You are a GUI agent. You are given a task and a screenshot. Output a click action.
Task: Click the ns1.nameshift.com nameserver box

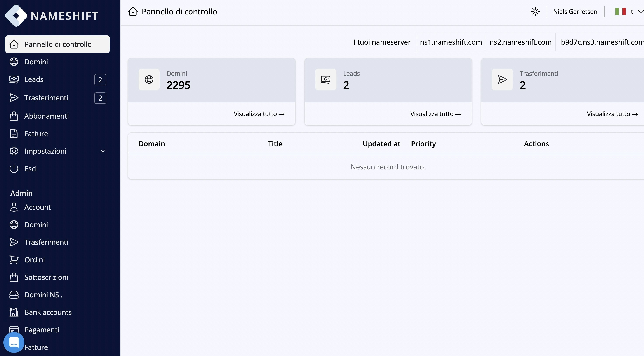pyautogui.click(x=451, y=42)
